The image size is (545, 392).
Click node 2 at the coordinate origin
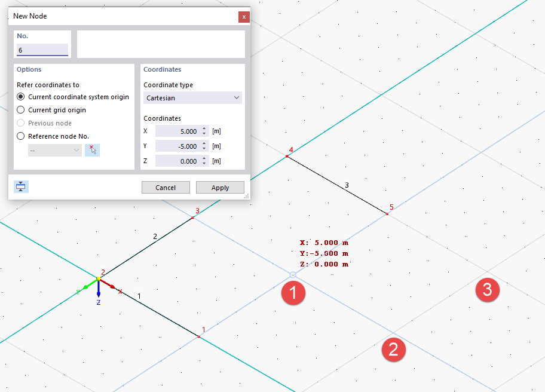pos(99,278)
